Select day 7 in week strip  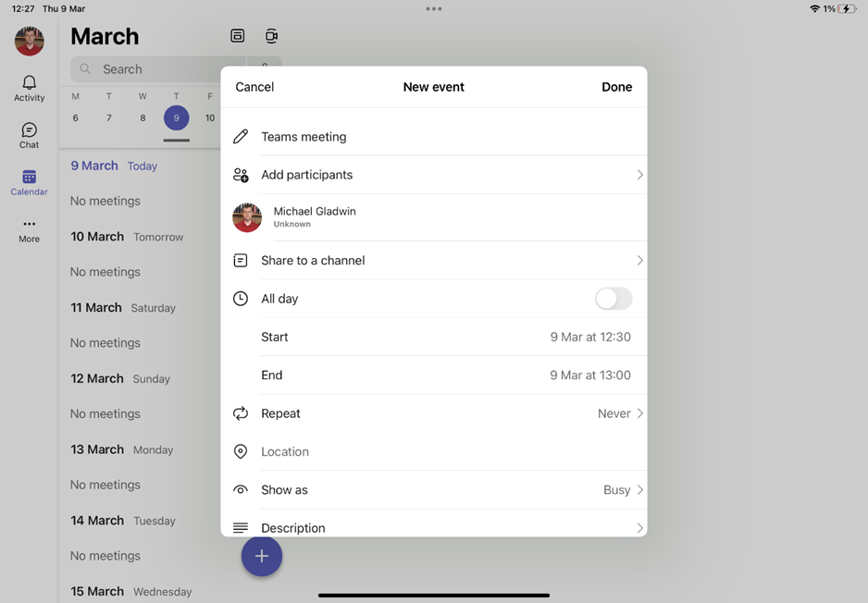(x=109, y=117)
